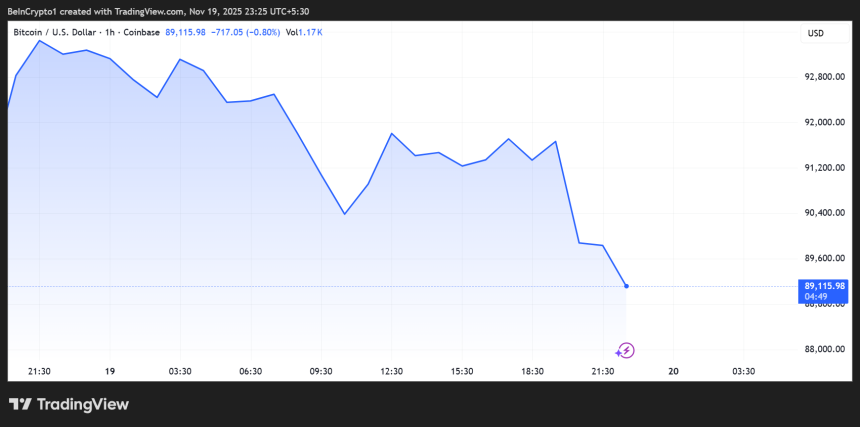Image resolution: width=860 pixels, height=427 pixels.
Task: Select the date 19 time axis marker
Action: point(110,371)
